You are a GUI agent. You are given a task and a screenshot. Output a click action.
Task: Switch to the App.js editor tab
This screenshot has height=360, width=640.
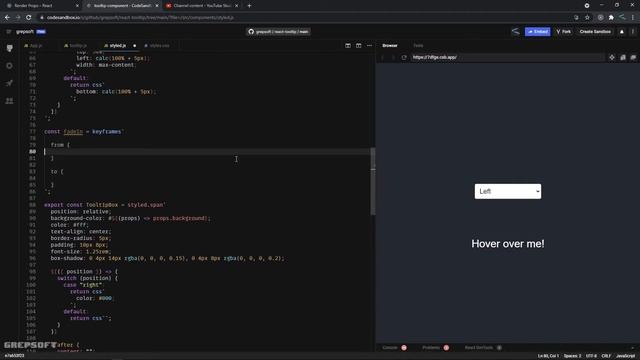pyautogui.click(x=33, y=46)
